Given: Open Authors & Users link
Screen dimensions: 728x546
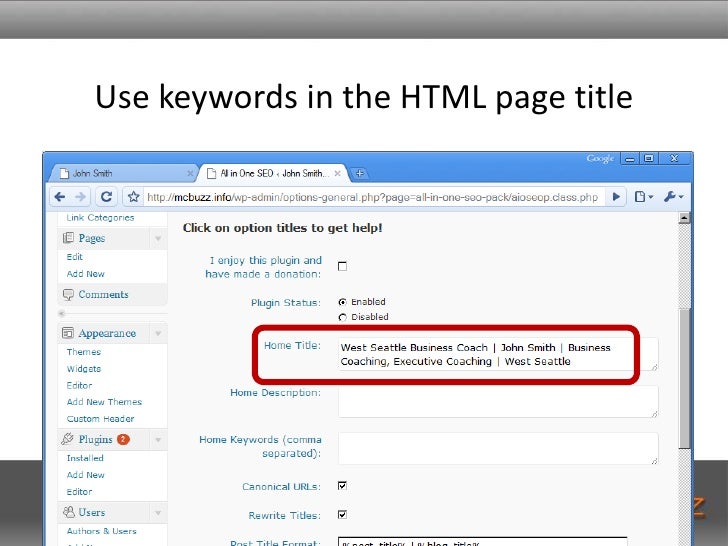Looking at the screenshot, I should [101, 531].
